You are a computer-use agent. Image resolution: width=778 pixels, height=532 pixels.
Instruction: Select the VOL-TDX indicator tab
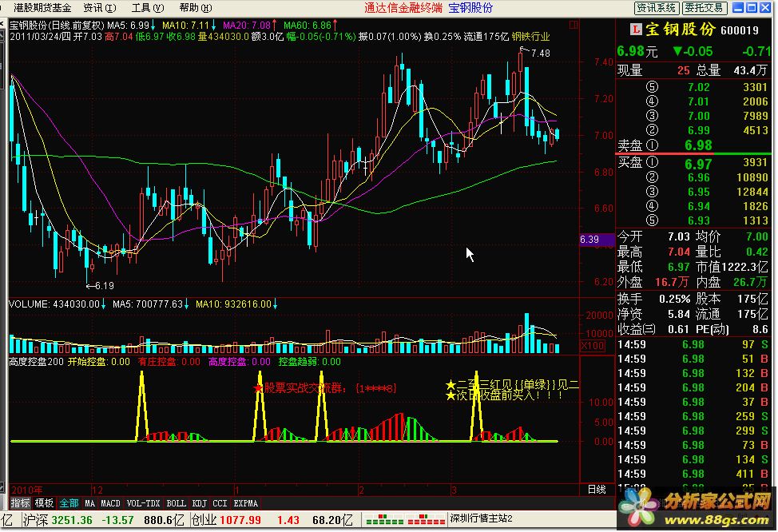(144, 503)
